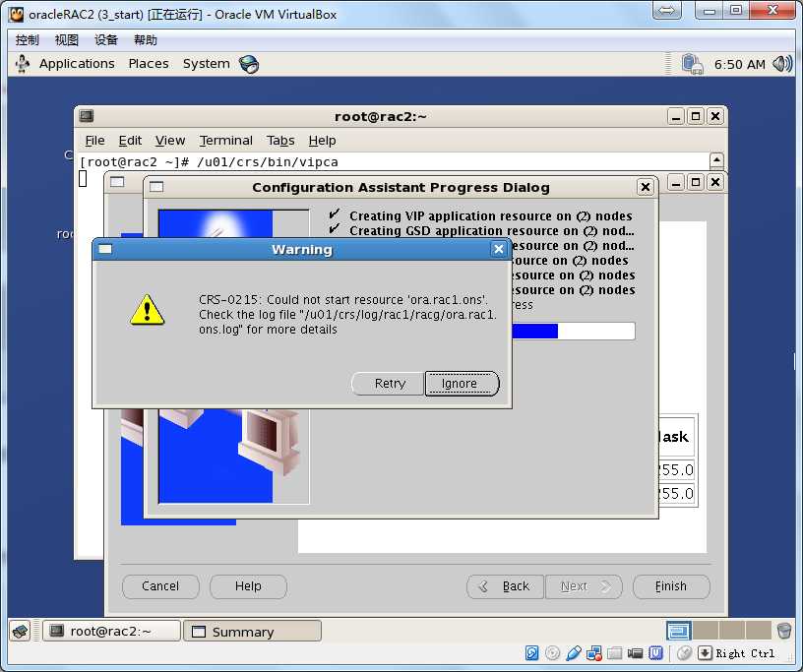
Task: Click the network adapters icon in VirtualBox status bar
Action: tap(594, 653)
